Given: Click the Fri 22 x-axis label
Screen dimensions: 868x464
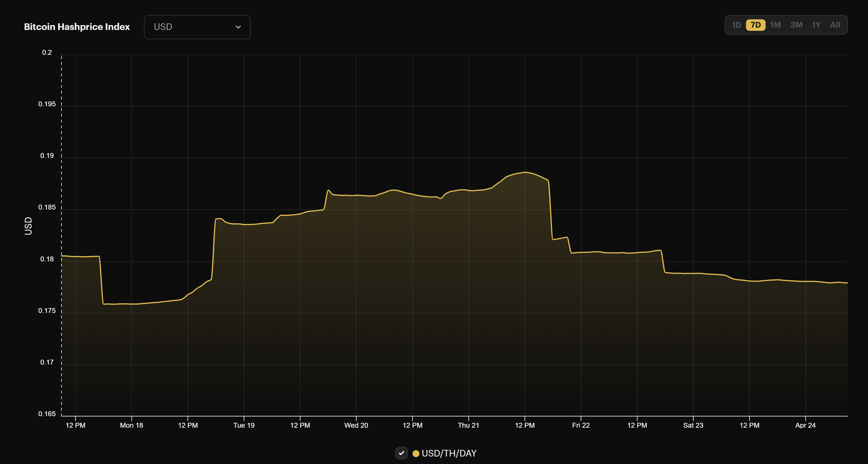Looking at the screenshot, I should coord(581,425).
